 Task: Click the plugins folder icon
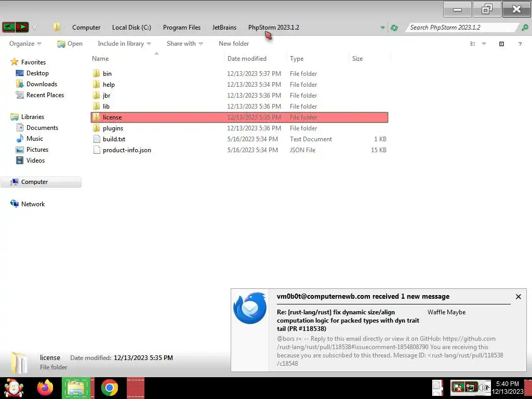[x=97, y=128]
